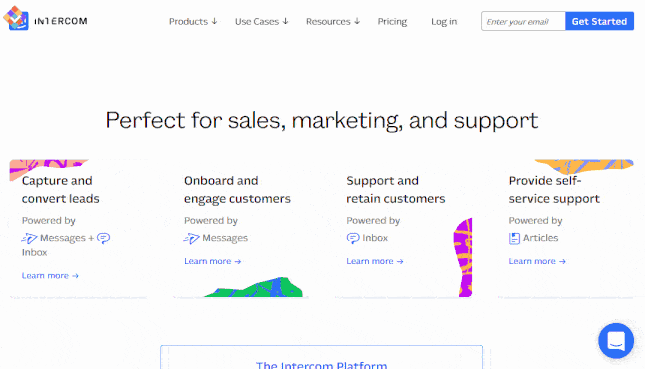Screen dimensions: 645x369
Task: Click the Get Started button
Action: point(599,21)
